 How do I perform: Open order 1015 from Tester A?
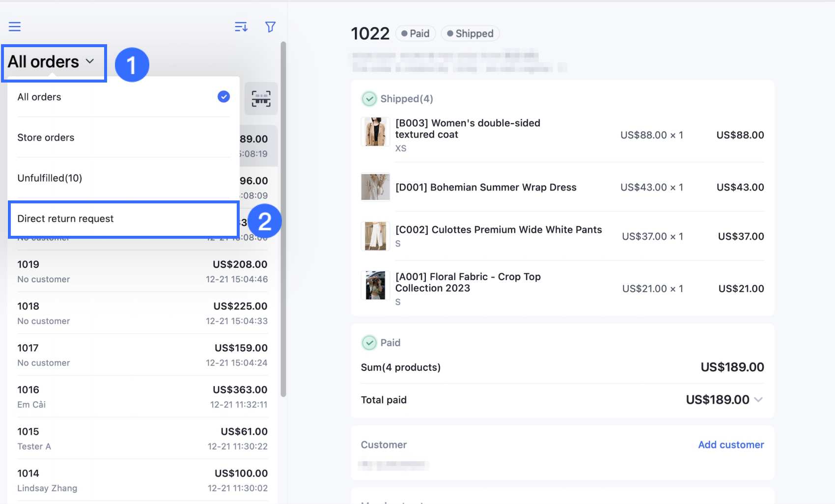(x=142, y=438)
